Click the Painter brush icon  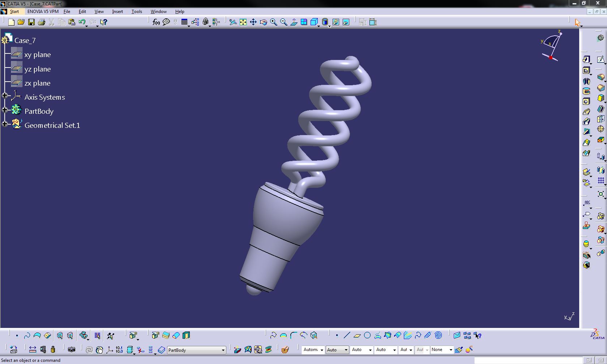458,350
